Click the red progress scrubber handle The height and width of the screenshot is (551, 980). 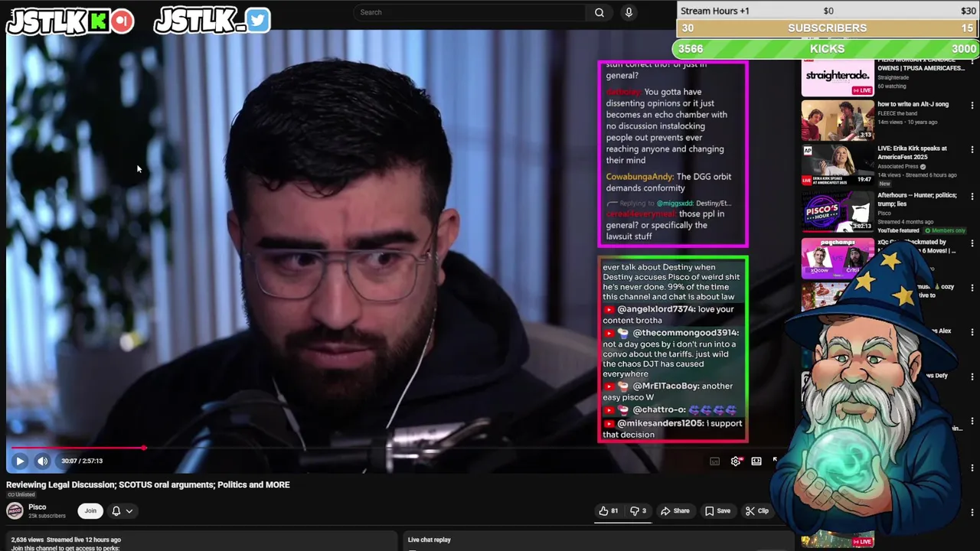point(144,448)
